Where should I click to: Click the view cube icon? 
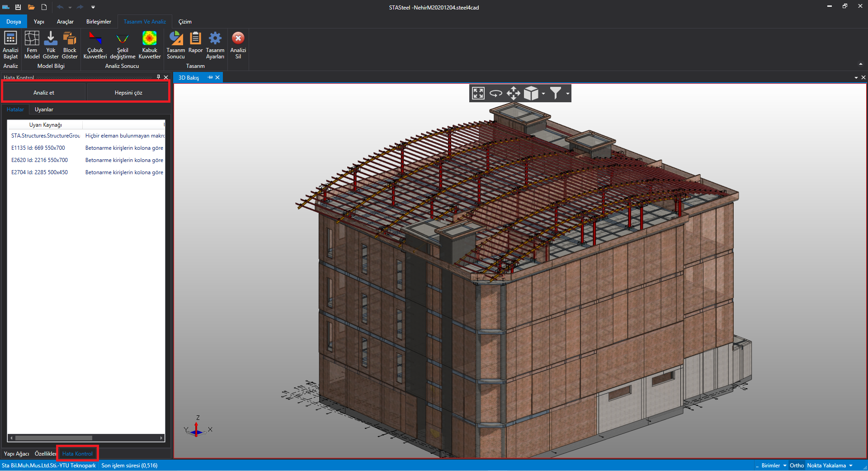click(531, 93)
